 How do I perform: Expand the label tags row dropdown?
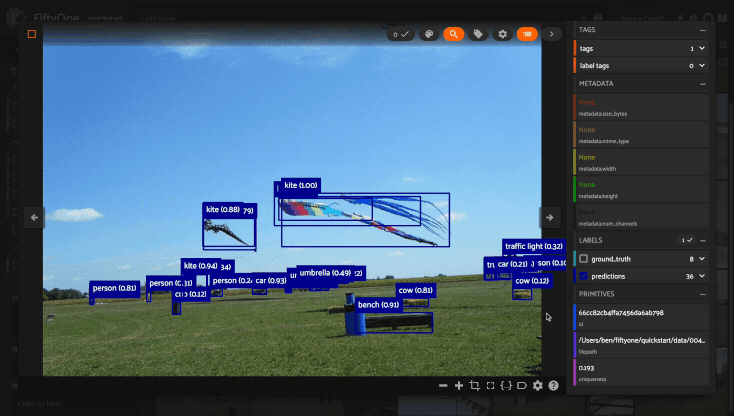(x=702, y=66)
